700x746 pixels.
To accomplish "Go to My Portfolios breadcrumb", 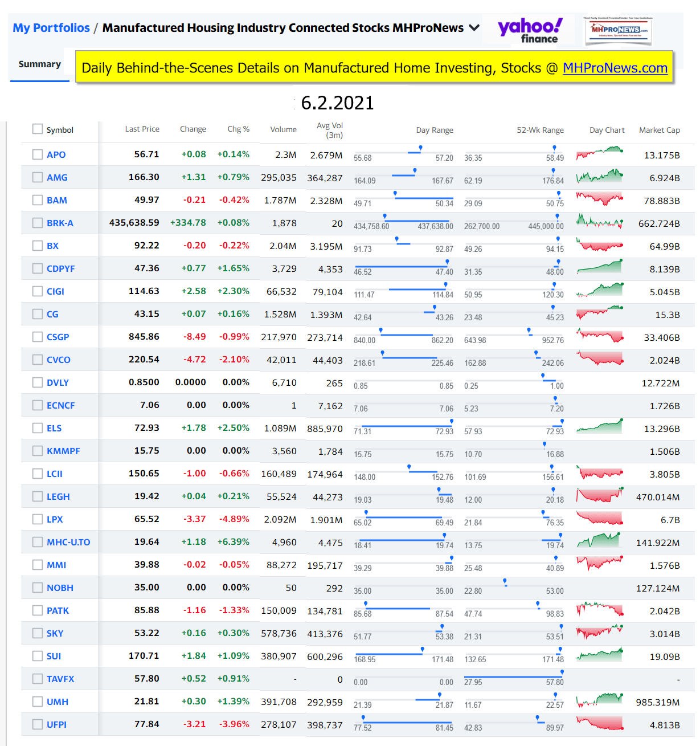I will pyautogui.click(x=51, y=28).
